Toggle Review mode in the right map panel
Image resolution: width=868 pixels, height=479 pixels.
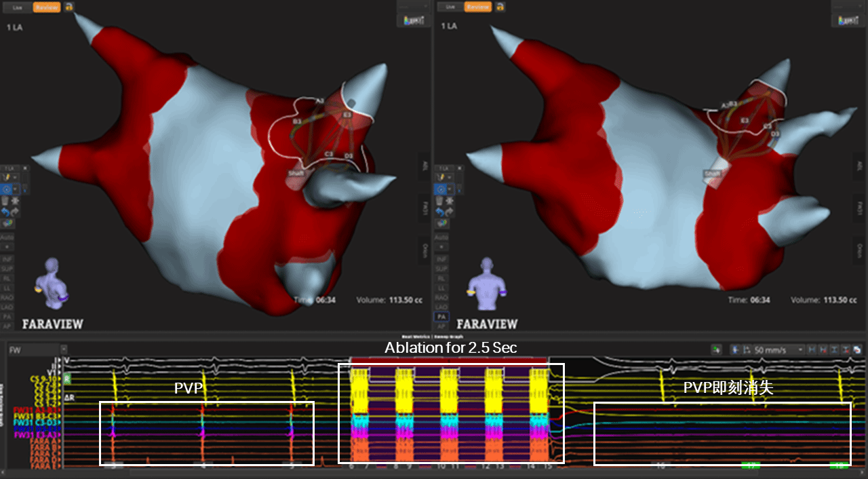click(x=478, y=7)
